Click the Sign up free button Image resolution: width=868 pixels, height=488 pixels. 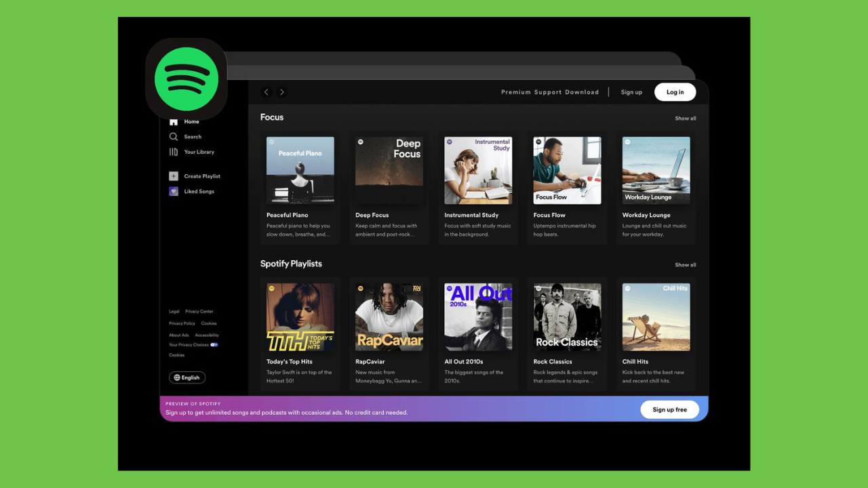[670, 409]
